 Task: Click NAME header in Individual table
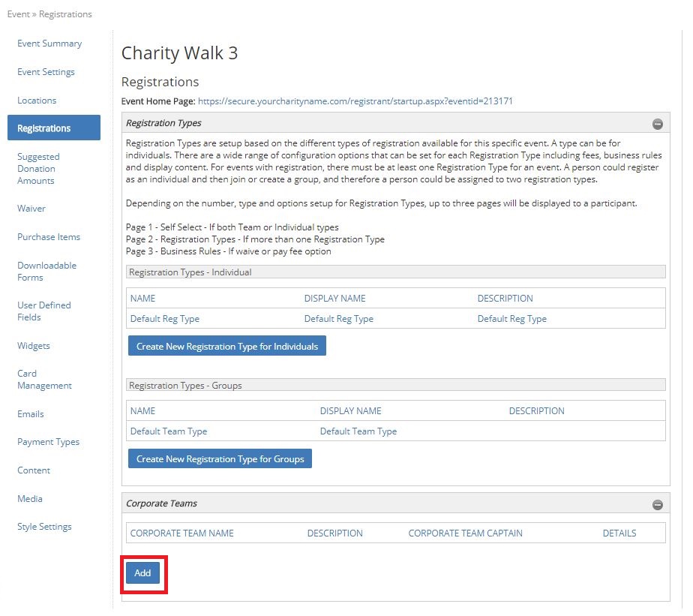click(142, 299)
